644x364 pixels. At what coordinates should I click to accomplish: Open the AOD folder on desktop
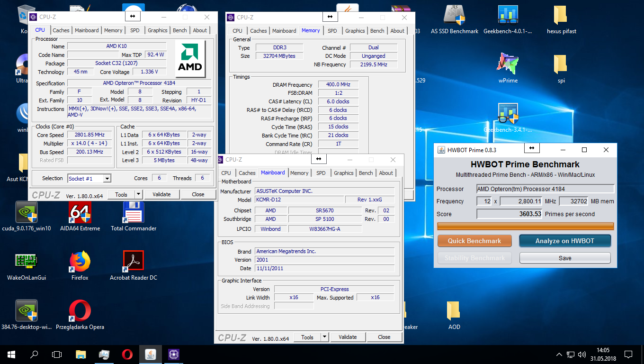(454, 315)
